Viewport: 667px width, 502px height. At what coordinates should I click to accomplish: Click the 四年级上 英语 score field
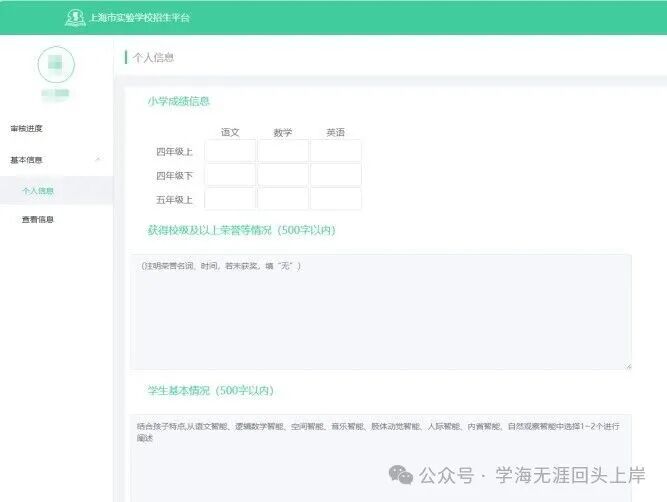coord(335,151)
